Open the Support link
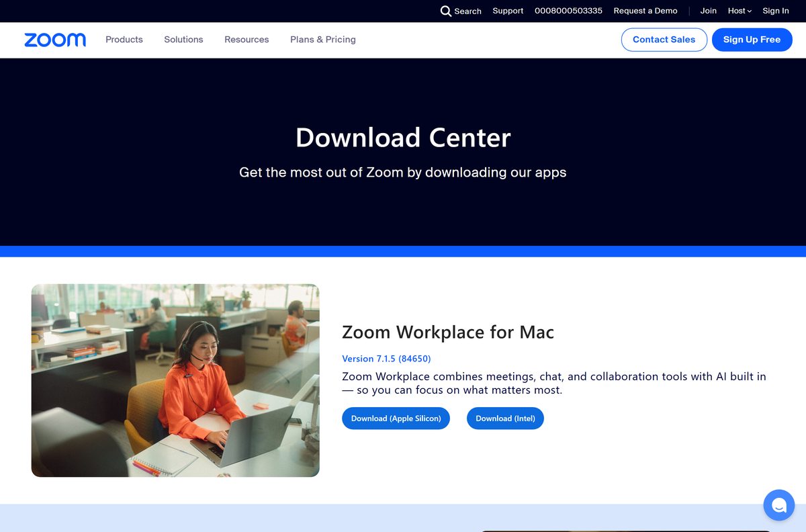The width and height of the screenshot is (806, 532). tap(508, 11)
